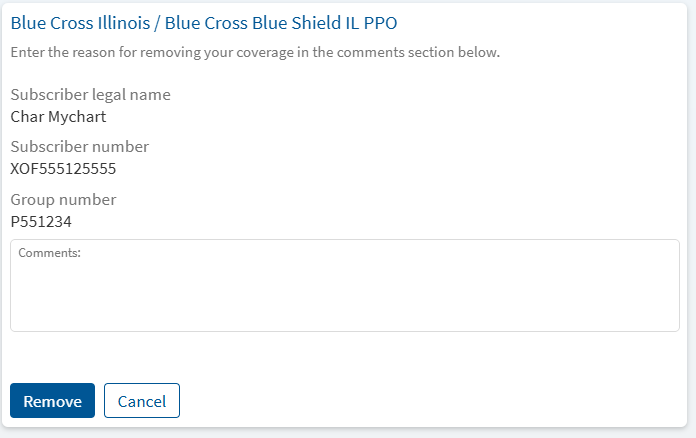Click the word Illinois in the heading

tap(124, 23)
